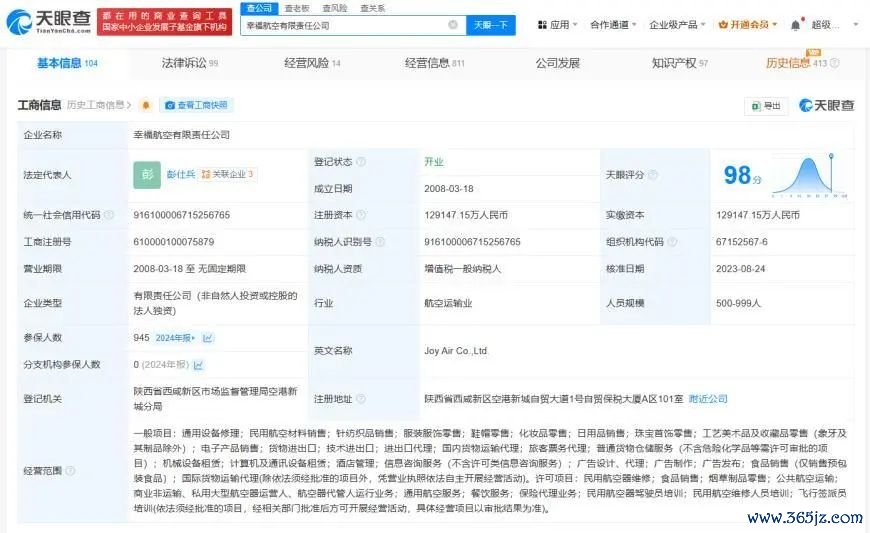Open the 关联企业 3 link
The image size is (870, 533).
tap(227, 174)
